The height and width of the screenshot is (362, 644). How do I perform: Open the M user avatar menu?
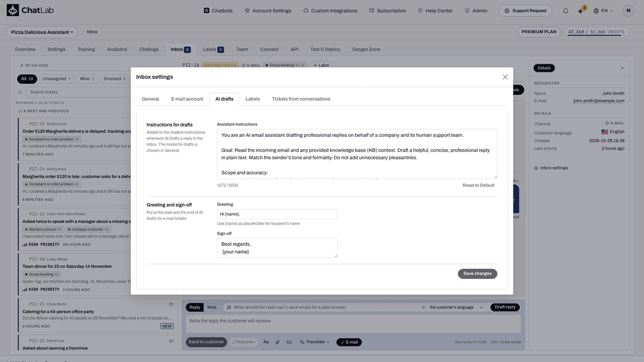pyautogui.click(x=628, y=11)
